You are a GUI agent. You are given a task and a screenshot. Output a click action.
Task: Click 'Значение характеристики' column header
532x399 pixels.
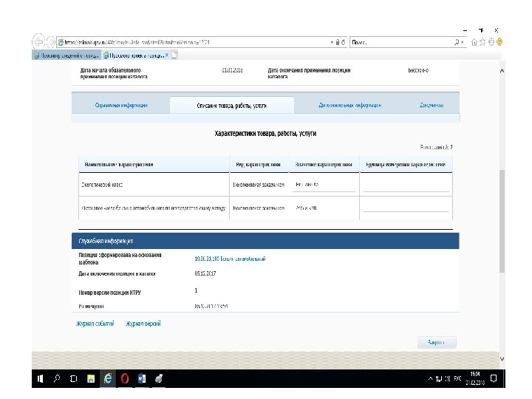[324, 165]
